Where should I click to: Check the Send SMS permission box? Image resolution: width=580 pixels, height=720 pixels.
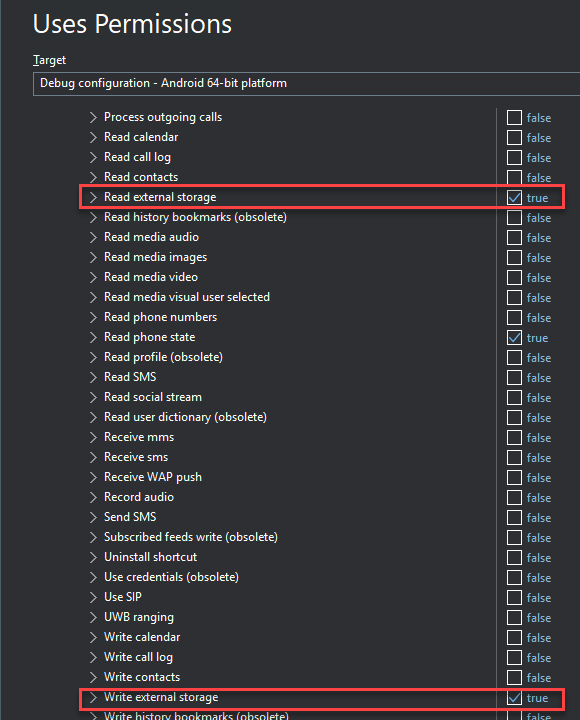[x=514, y=518]
